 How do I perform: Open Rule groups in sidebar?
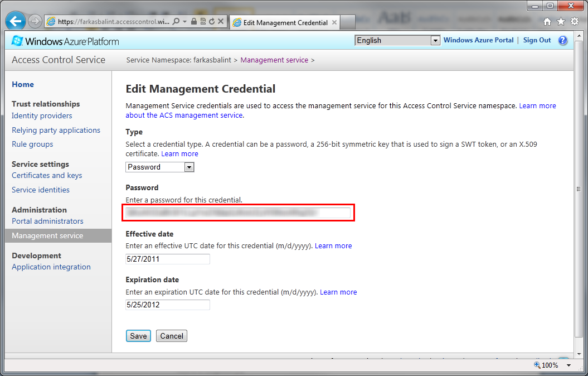tap(32, 144)
